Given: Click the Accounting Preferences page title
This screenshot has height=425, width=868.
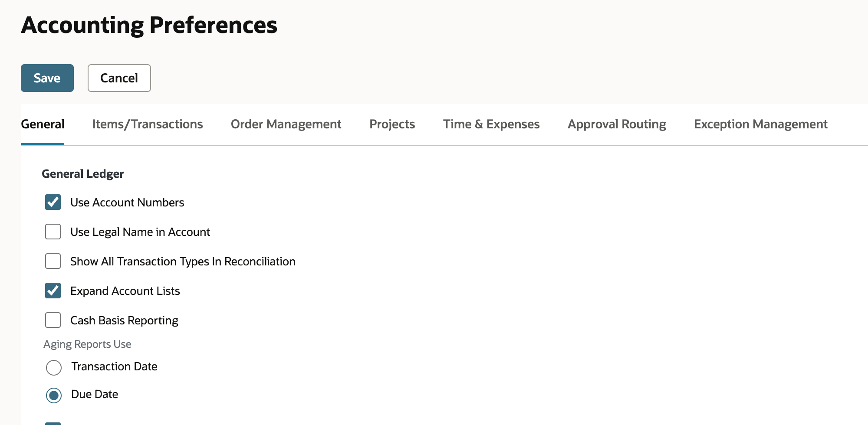Looking at the screenshot, I should pos(149,25).
